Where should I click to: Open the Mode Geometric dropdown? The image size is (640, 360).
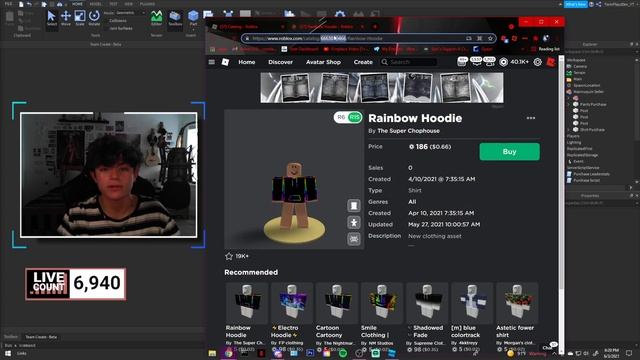130,13
